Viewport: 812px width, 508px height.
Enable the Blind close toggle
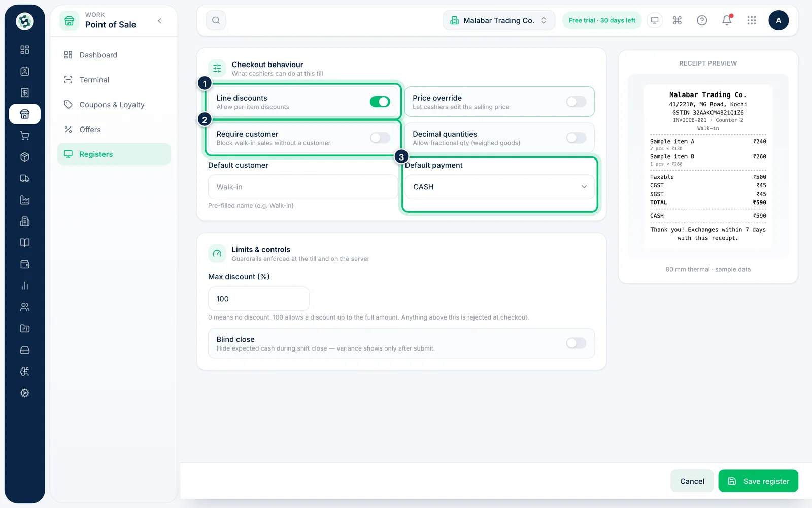click(x=576, y=343)
